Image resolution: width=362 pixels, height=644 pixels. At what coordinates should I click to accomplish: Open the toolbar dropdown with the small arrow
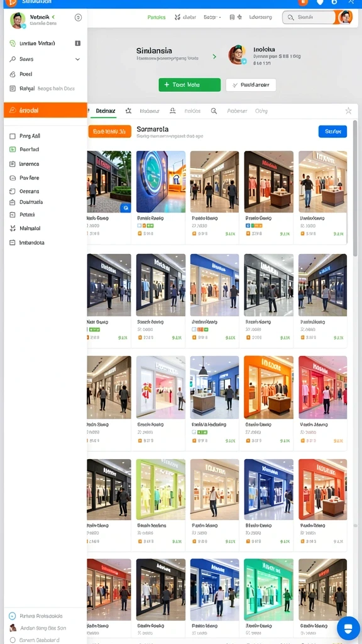click(x=212, y=17)
